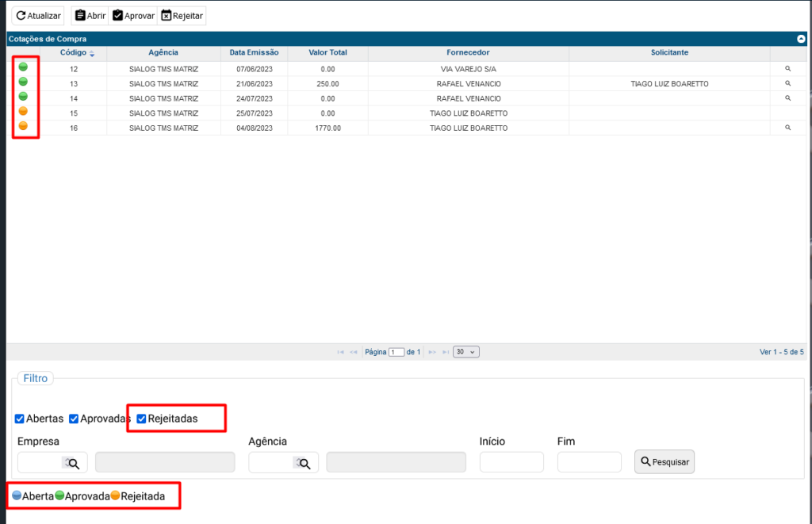This screenshot has height=524, width=812.
Task: Click the Aprovar toolbar button
Action: (133, 16)
